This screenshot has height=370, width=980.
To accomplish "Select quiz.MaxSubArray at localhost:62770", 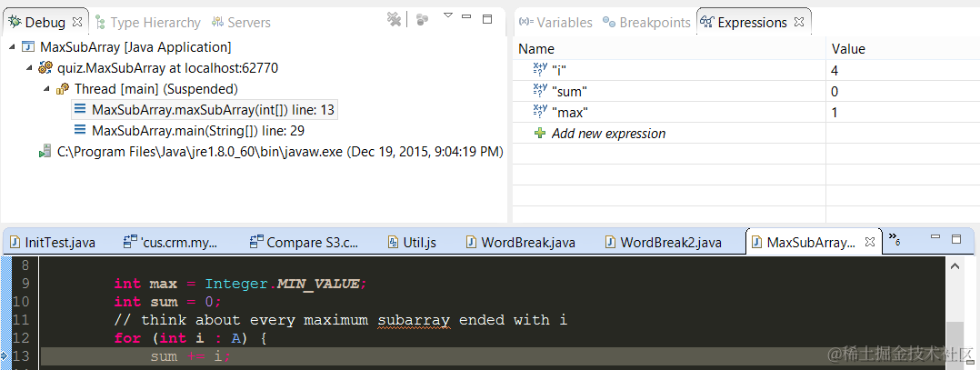I will click(x=167, y=68).
